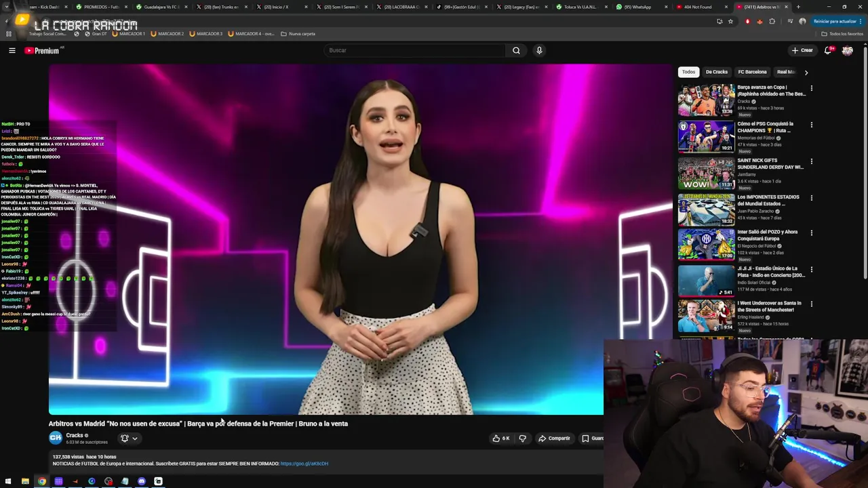Go to the YouTube Premium home logo
Image resolution: width=868 pixels, height=488 pixels.
pyautogui.click(x=42, y=51)
